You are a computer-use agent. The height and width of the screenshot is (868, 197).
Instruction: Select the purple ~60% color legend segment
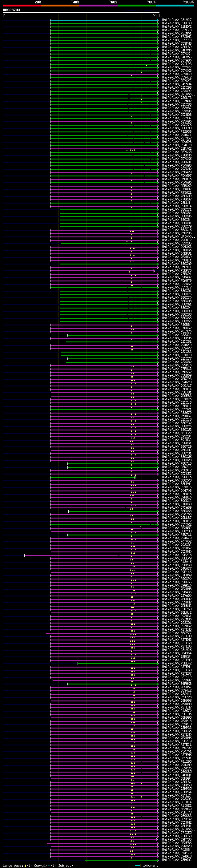click(x=99, y=6)
